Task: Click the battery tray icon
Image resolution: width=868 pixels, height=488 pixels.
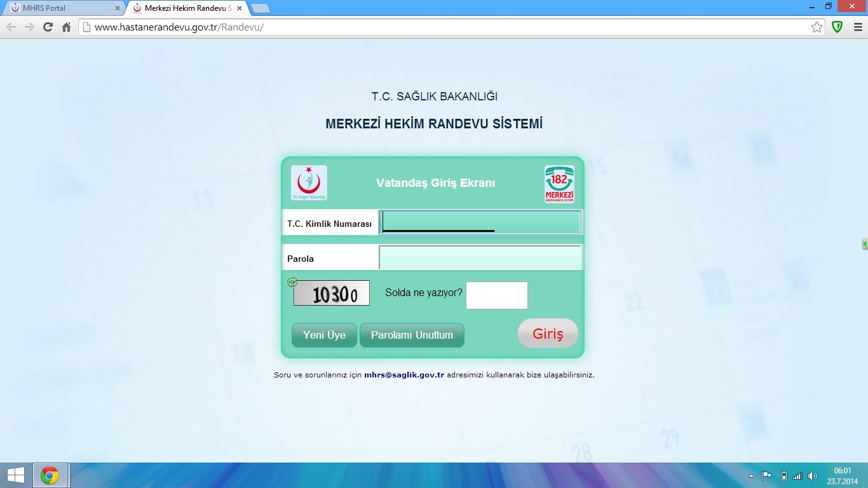Action: (x=783, y=476)
